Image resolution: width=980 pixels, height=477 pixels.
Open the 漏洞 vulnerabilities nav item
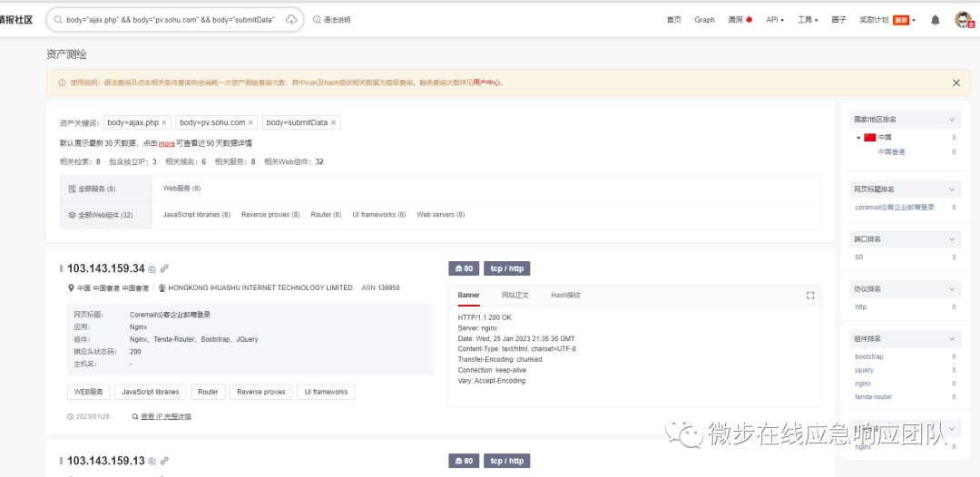pyautogui.click(x=740, y=20)
